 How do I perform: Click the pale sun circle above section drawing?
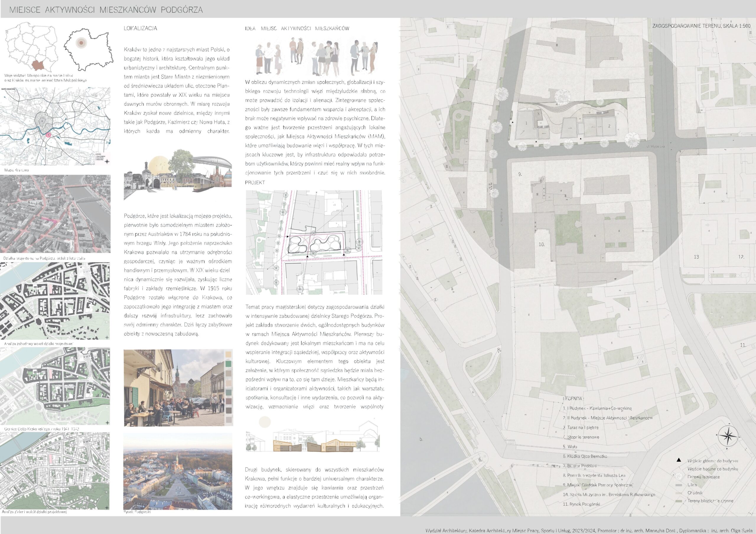(265, 422)
